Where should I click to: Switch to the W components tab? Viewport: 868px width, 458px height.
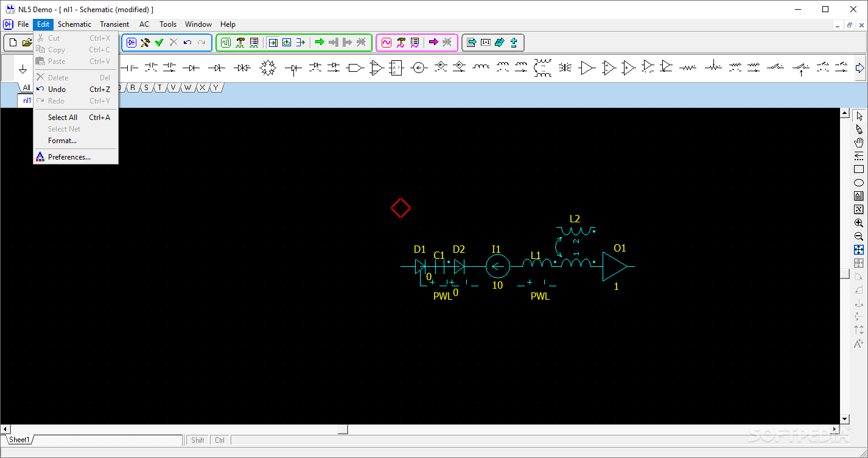pos(188,88)
